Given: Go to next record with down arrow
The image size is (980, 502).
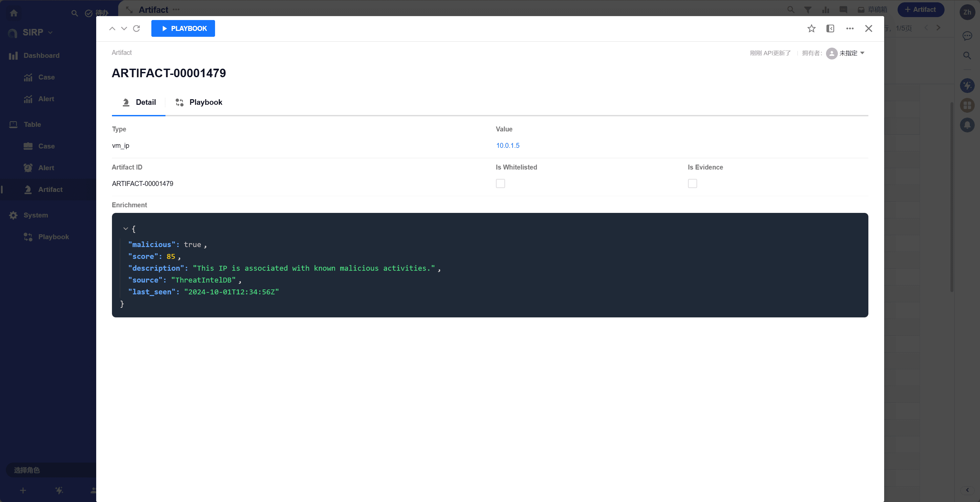Looking at the screenshot, I should tap(124, 29).
